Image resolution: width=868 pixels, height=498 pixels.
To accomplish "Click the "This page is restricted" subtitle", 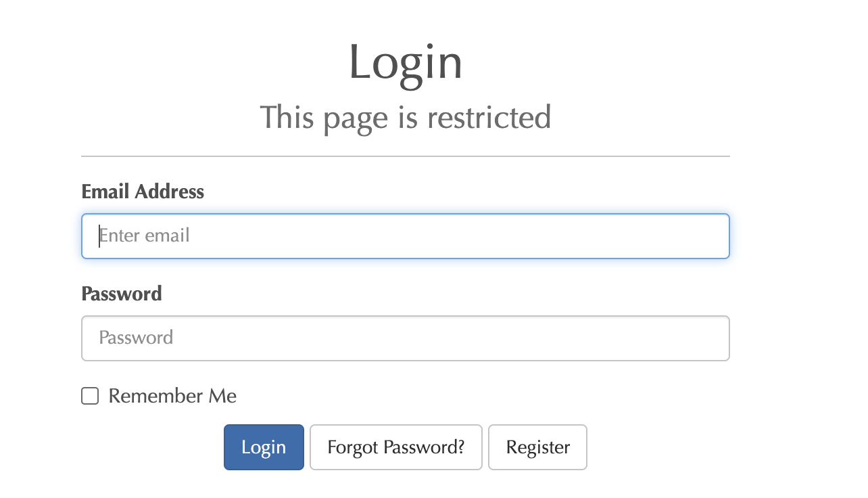I will [405, 118].
